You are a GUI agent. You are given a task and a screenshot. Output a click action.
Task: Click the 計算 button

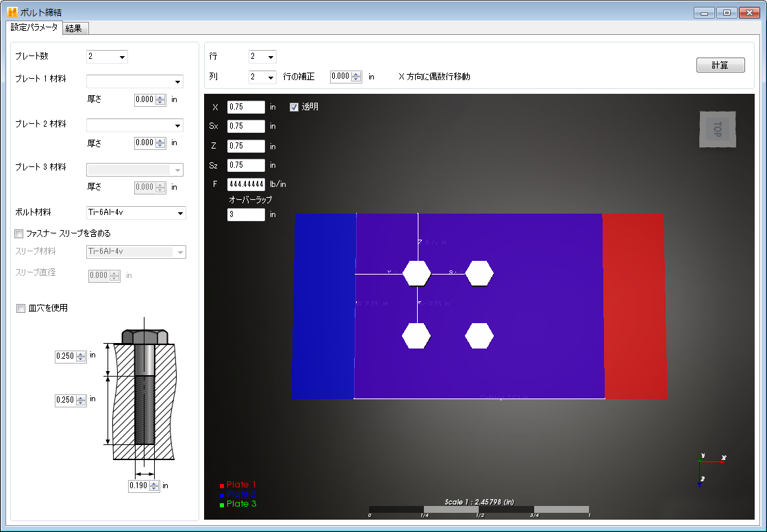pyautogui.click(x=720, y=65)
